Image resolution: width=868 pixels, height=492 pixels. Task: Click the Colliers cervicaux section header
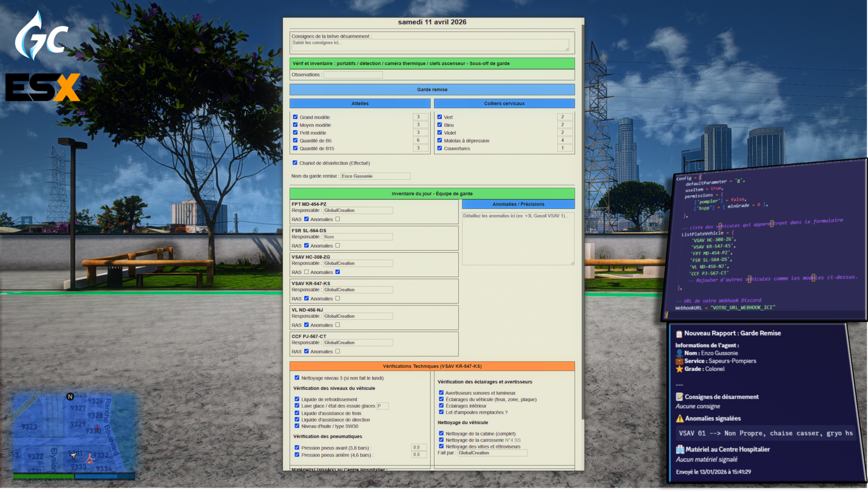(x=504, y=103)
